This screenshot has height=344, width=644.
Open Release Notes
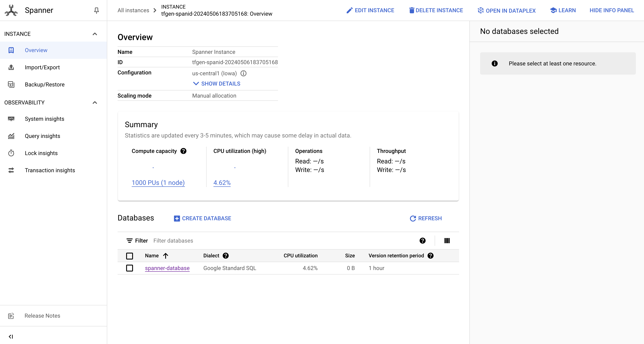[x=42, y=316]
